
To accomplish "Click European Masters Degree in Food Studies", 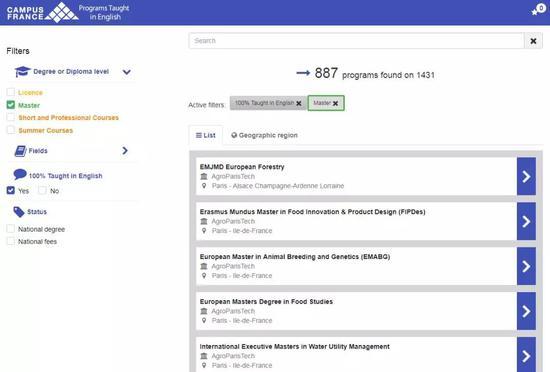I will coord(266,302).
